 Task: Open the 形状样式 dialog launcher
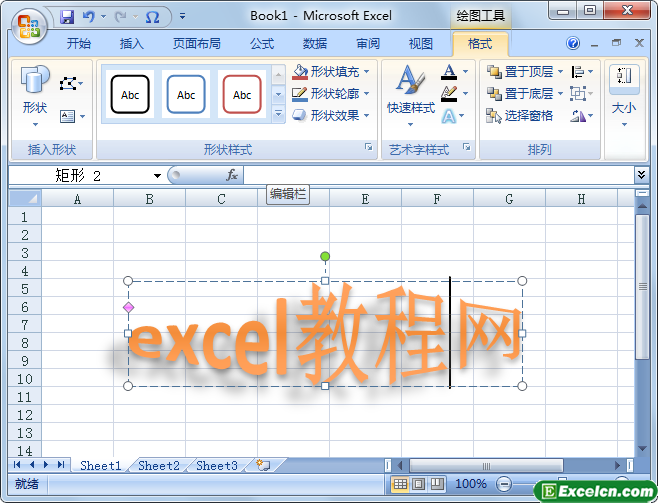point(368,147)
